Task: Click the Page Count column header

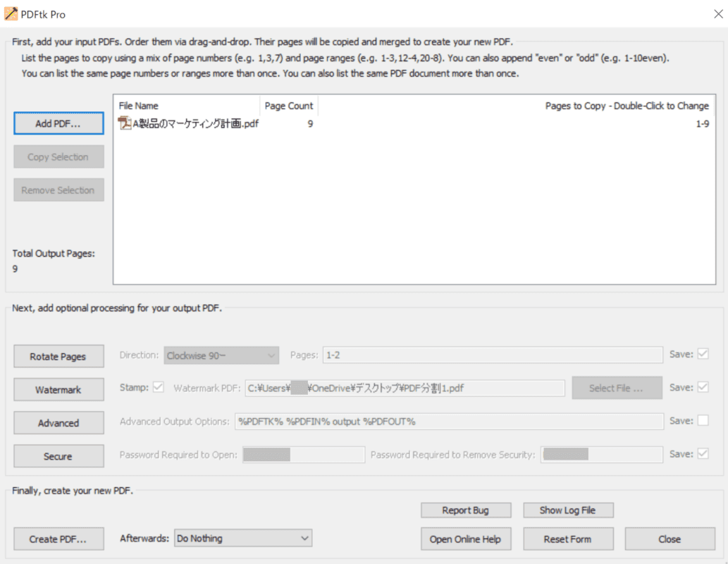Action: tap(289, 106)
